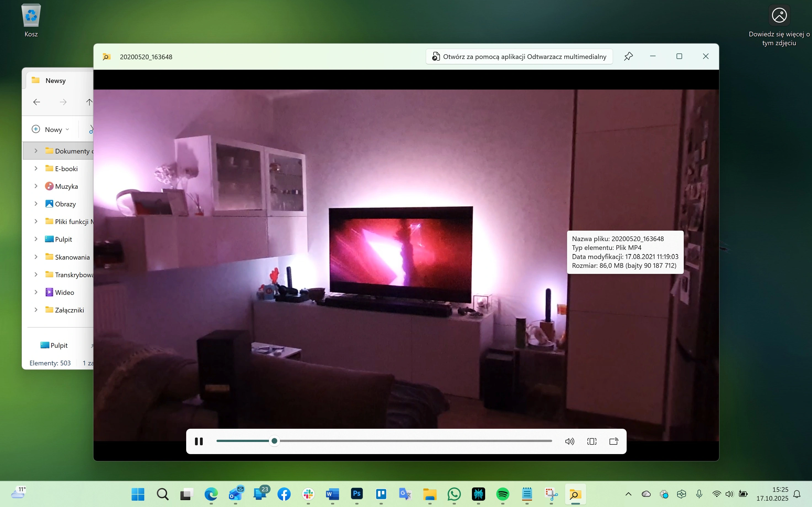Image resolution: width=812 pixels, height=507 pixels.
Task: Click the video seek slider thumb
Action: click(x=274, y=441)
